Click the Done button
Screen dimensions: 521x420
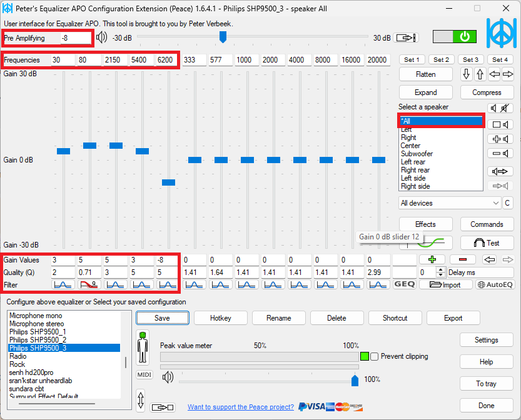[x=487, y=406]
